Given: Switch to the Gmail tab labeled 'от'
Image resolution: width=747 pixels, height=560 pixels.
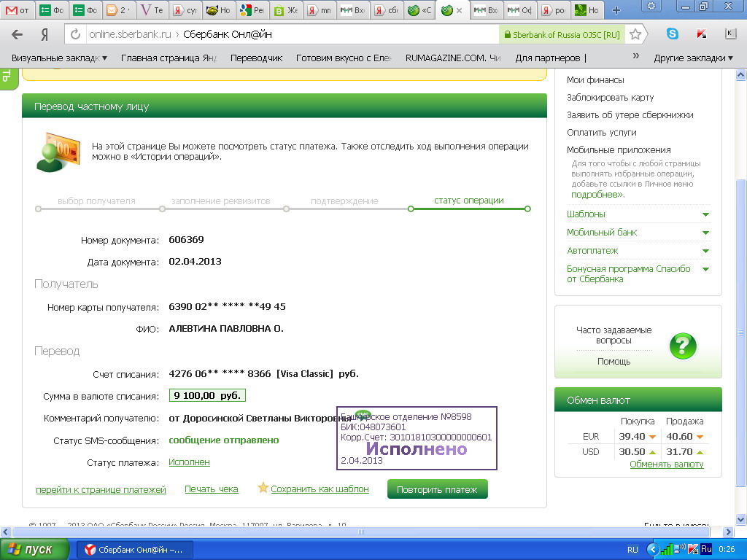Looking at the screenshot, I should point(18,10).
